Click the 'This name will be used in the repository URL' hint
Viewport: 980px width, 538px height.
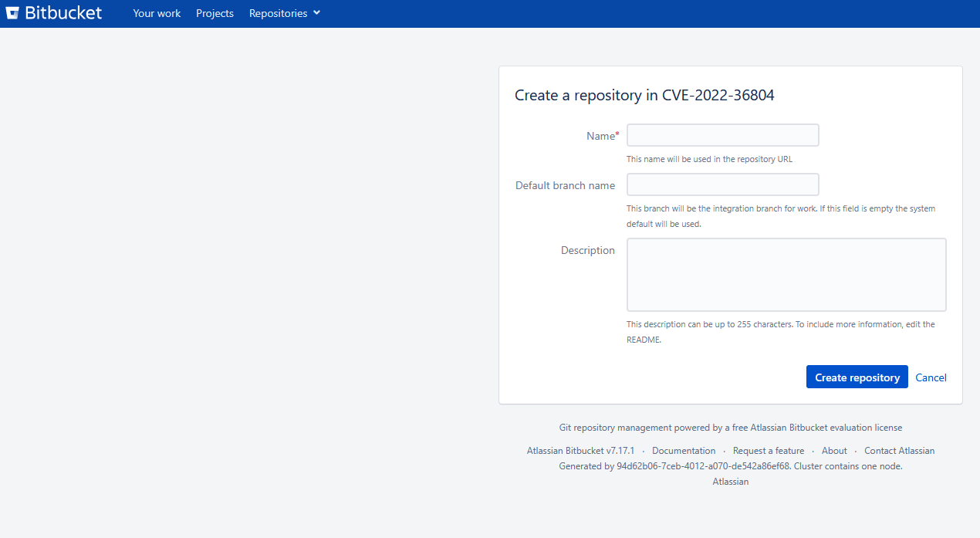pos(709,159)
